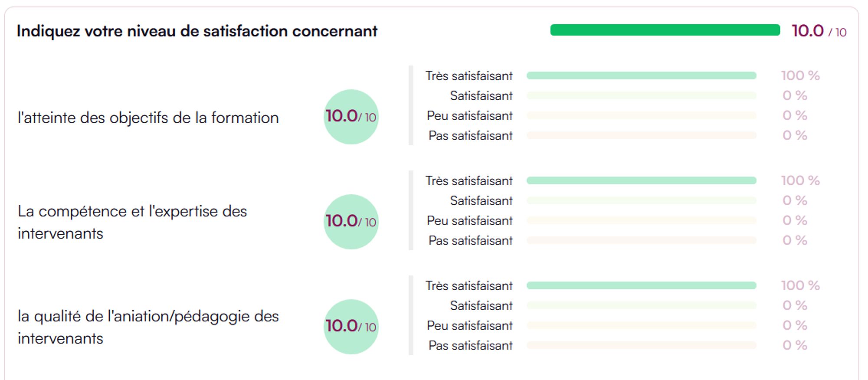Click the 100 % value for objectifs de la formation

800,76
